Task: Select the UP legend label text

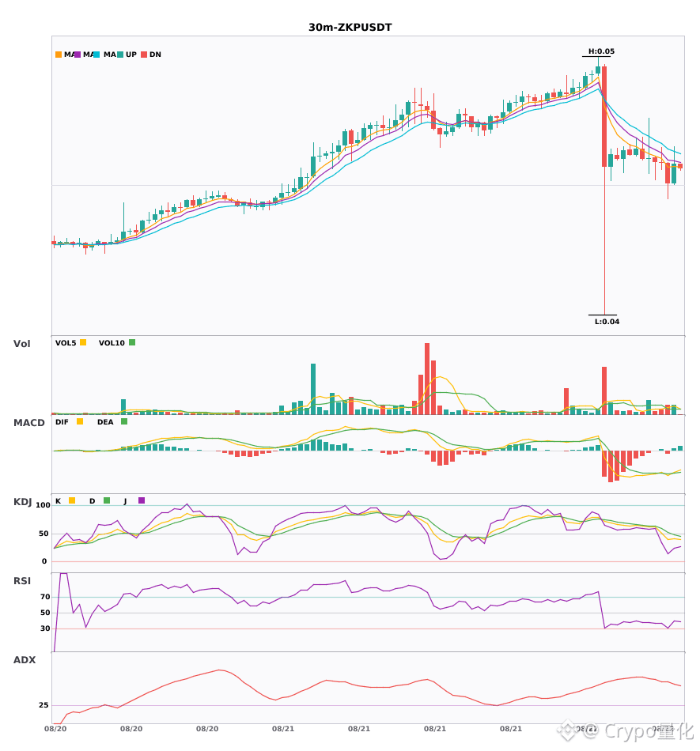Action: (x=131, y=55)
